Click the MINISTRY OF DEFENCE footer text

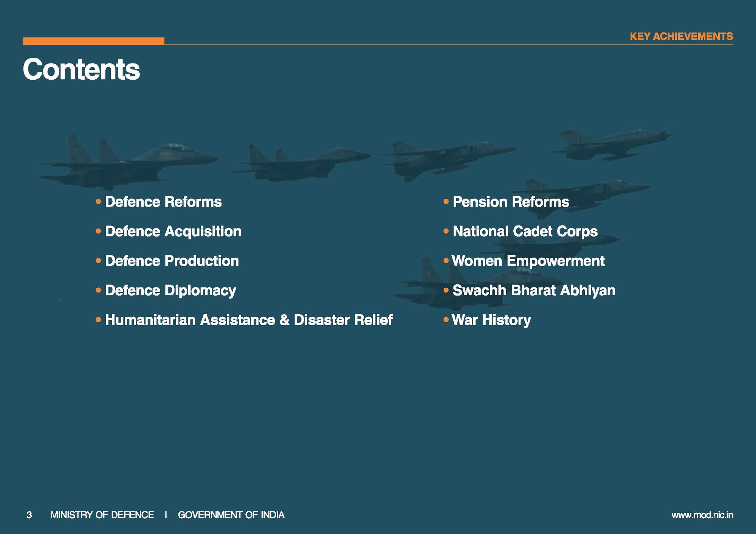tap(102, 515)
